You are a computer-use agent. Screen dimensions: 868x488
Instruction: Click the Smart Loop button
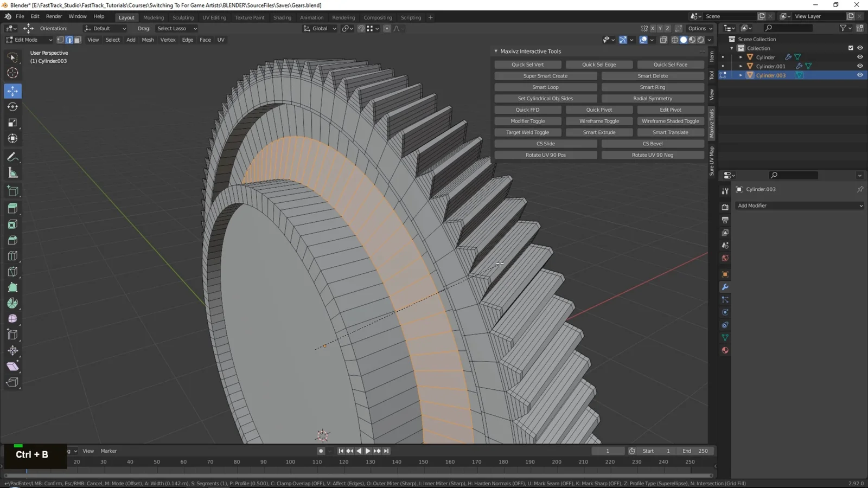pos(545,87)
